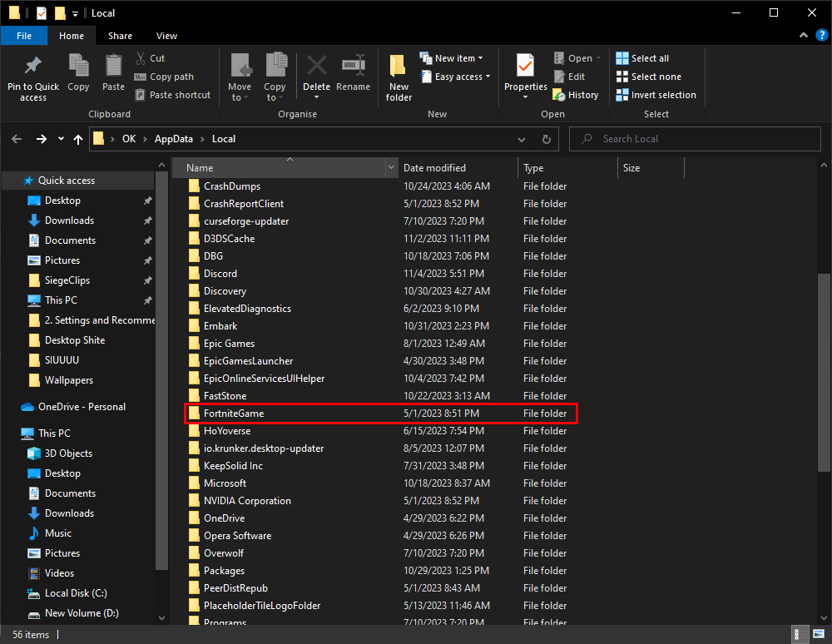Click the Paste clipboard icon
Screen dimensions: 832x644
point(113,67)
